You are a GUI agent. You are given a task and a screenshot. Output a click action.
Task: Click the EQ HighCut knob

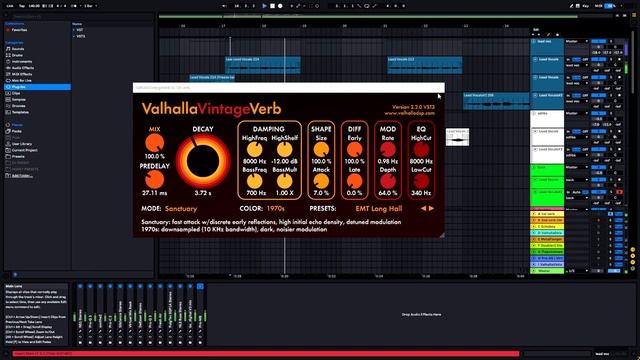point(421,149)
